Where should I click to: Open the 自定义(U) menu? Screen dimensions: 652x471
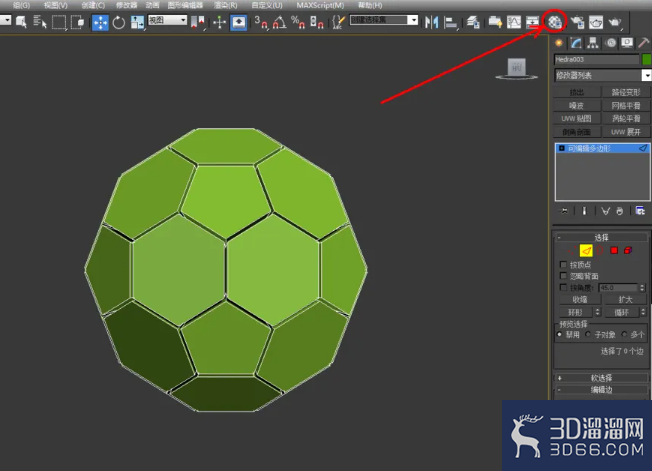point(267,5)
